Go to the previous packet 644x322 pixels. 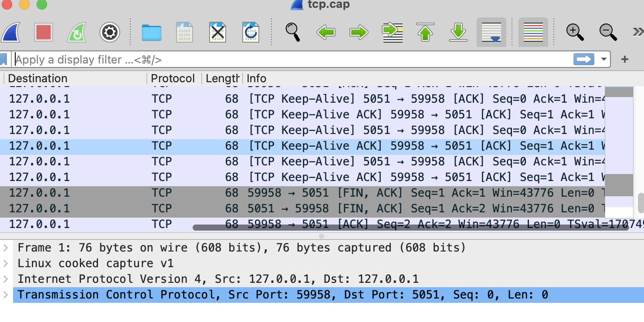pyautogui.click(x=326, y=32)
